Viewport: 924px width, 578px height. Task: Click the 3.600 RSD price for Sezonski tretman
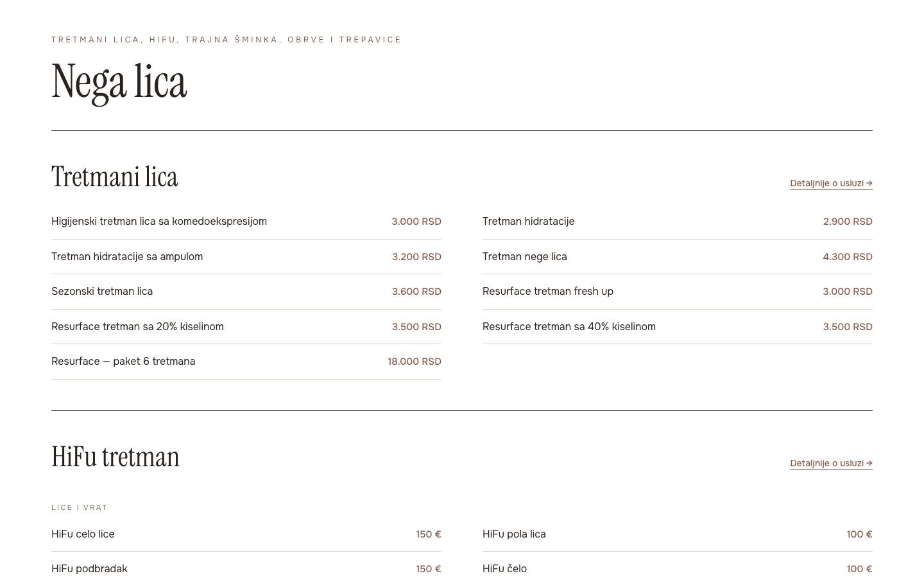(x=416, y=292)
